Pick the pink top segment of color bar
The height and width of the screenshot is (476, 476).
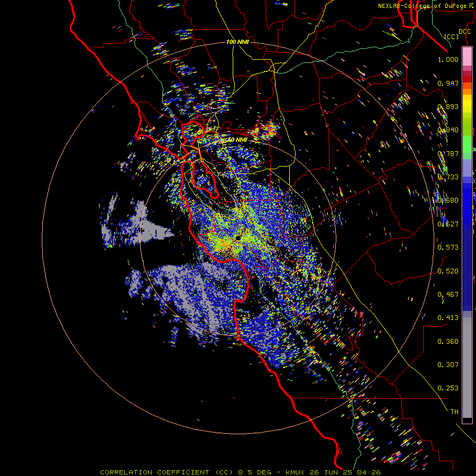pos(467,57)
